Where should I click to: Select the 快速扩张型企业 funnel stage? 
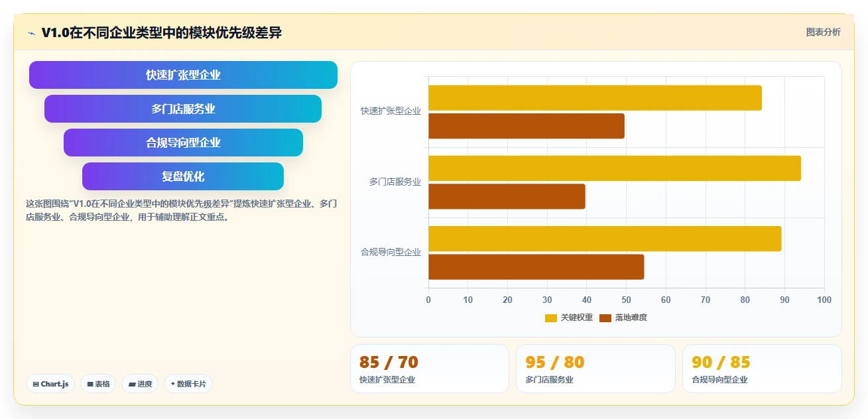[183, 75]
